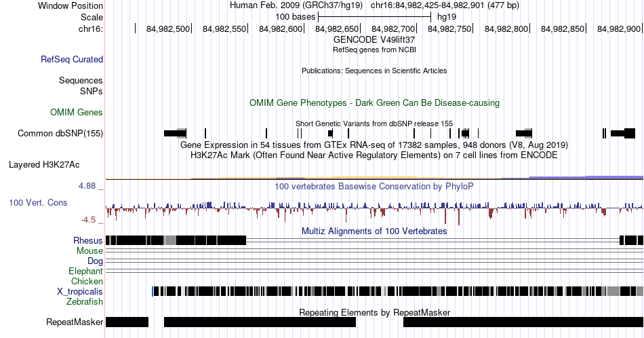Select the X_tropicalis species label
Viewport: 644px width, 338px height.
pyautogui.click(x=80, y=292)
